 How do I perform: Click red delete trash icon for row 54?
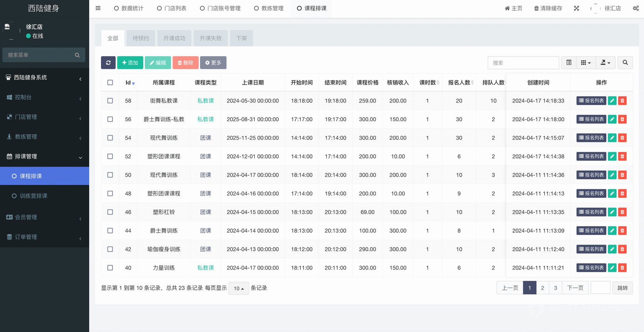622,138
